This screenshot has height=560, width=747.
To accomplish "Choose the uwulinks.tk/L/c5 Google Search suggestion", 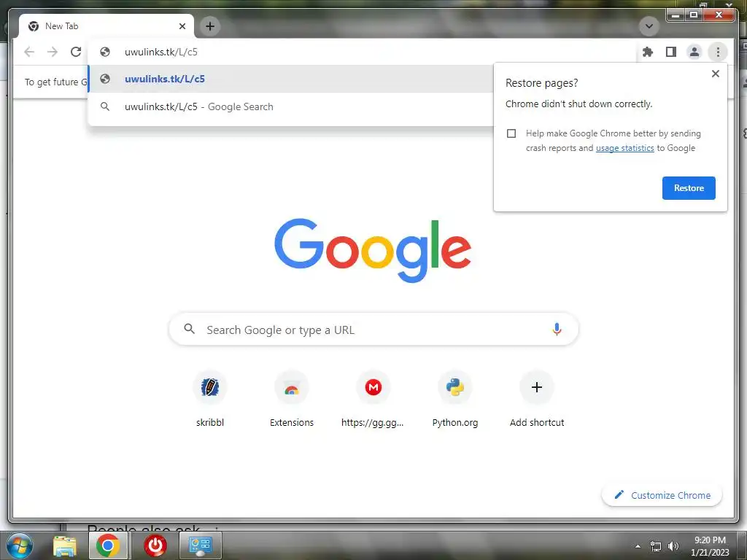I will coord(290,106).
